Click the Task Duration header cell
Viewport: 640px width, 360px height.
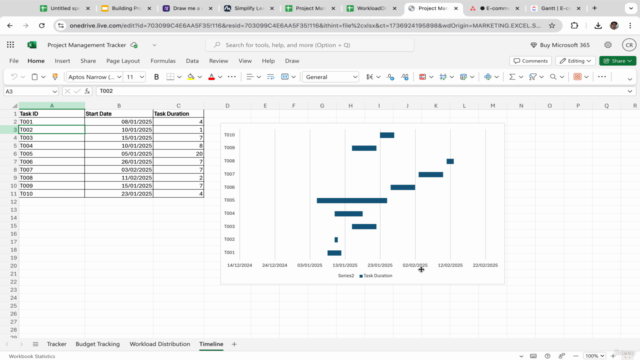point(178,113)
